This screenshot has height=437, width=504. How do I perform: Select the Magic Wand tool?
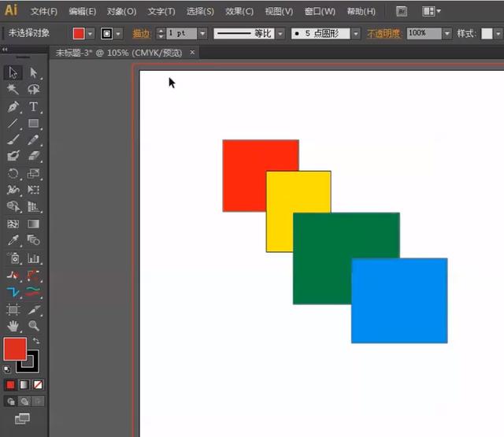click(x=13, y=89)
